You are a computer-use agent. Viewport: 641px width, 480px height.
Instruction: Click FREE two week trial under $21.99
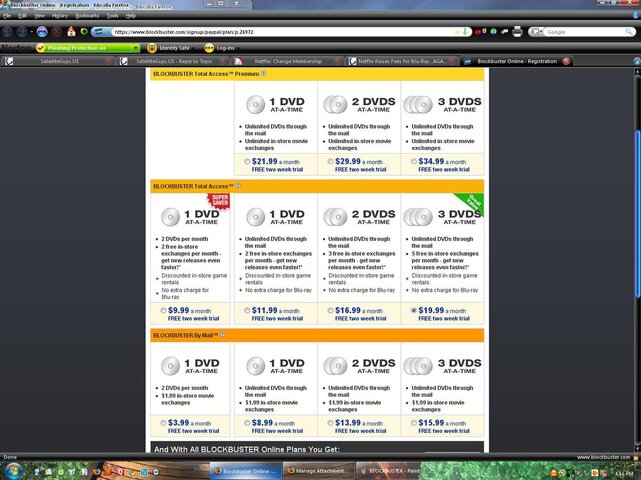coord(277,169)
